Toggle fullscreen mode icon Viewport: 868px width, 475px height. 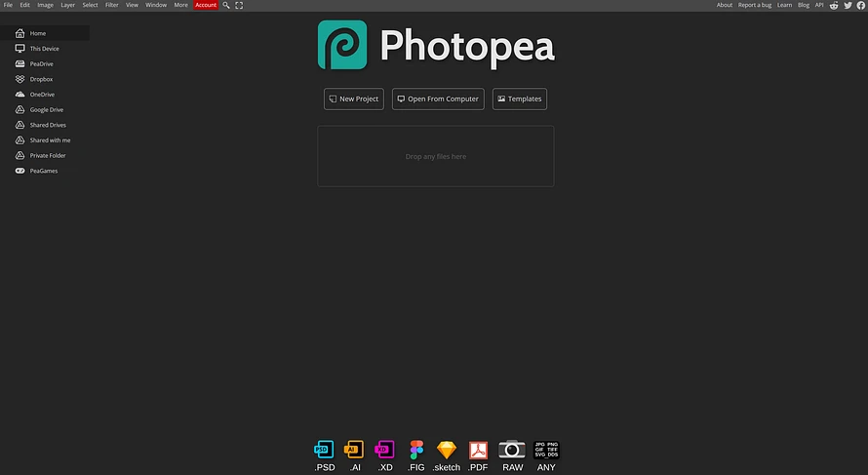(239, 5)
